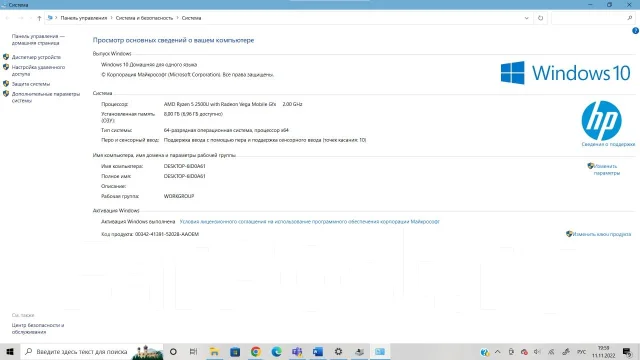Open HP support information link
640x360 pixels.
(x=608, y=144)
